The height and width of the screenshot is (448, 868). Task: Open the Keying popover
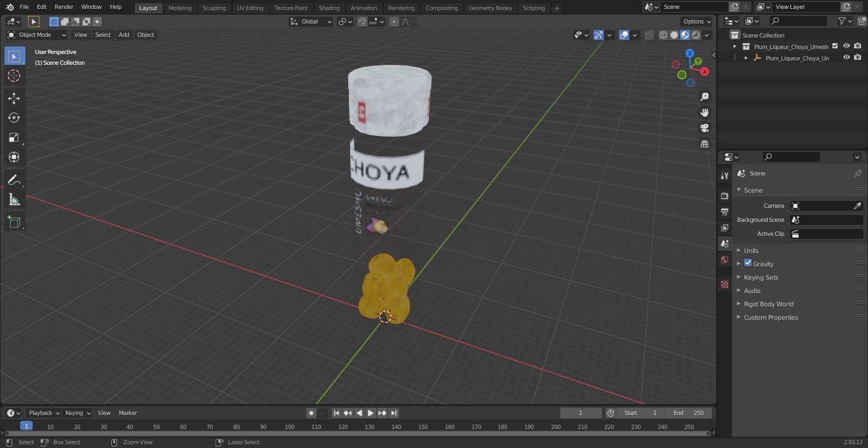pyautogui.click(x=78, y=413)
